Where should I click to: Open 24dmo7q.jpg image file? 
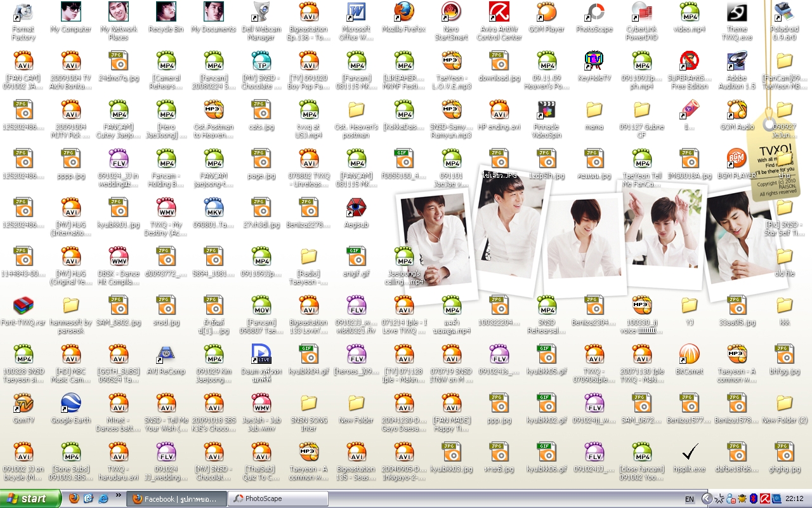point(119,60)
